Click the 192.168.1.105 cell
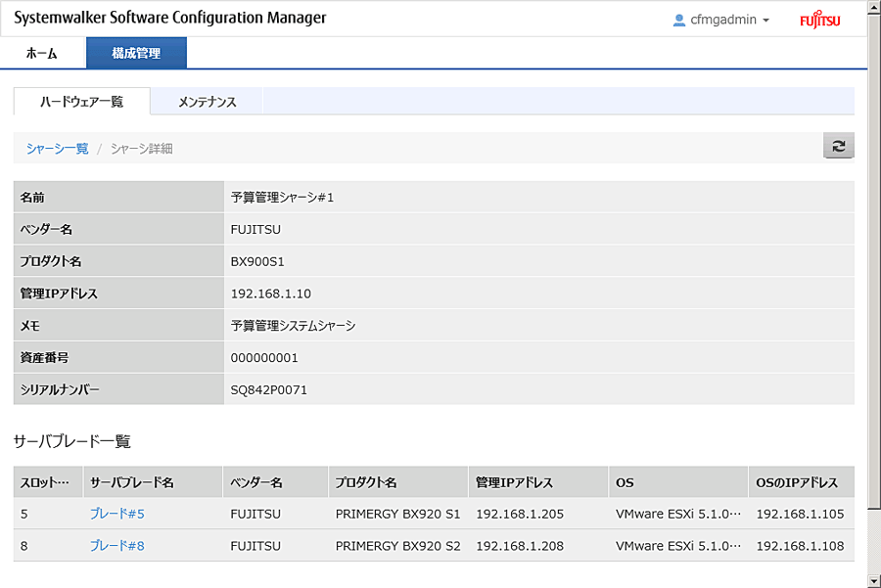 pos(800,514)
